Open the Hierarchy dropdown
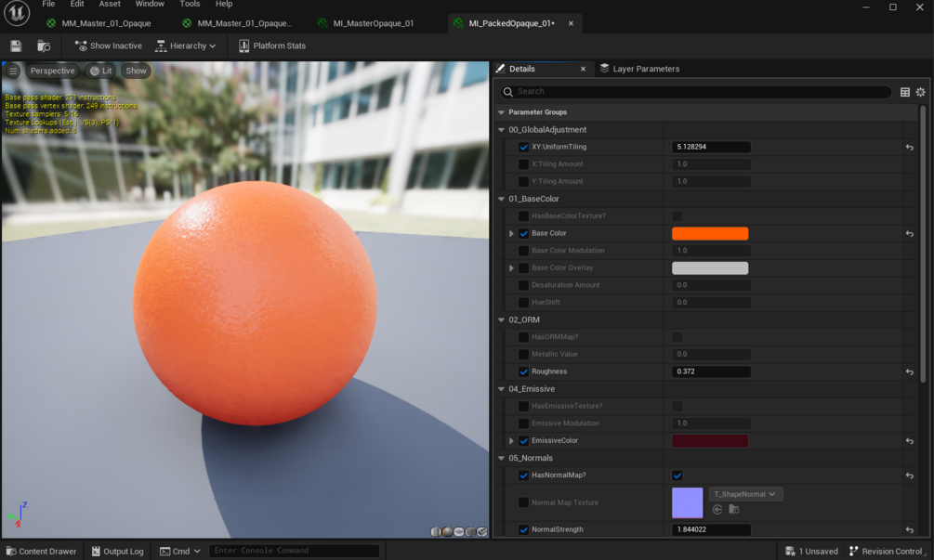Screen dimensions: 934x560 [185, 46]
